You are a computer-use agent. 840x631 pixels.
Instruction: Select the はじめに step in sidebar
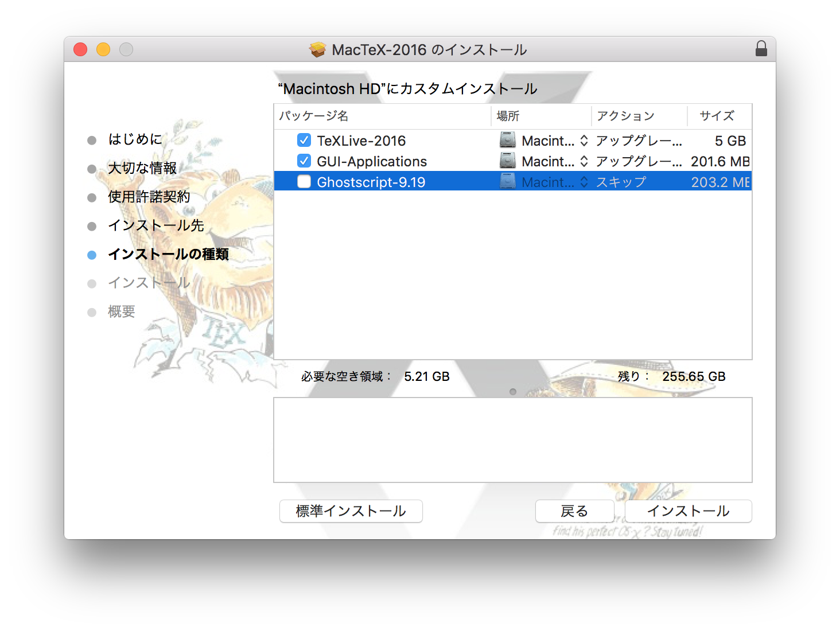coord(135,139)
